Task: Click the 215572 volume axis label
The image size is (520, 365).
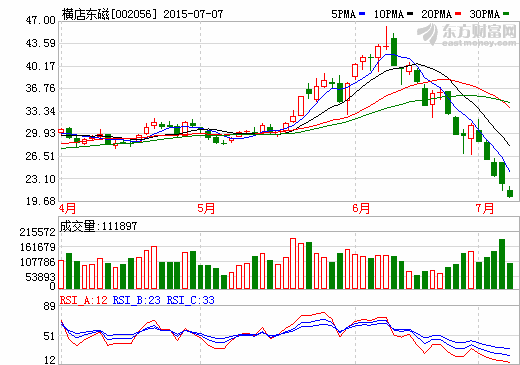Action: pyautogui.click(x=37, y=232)
